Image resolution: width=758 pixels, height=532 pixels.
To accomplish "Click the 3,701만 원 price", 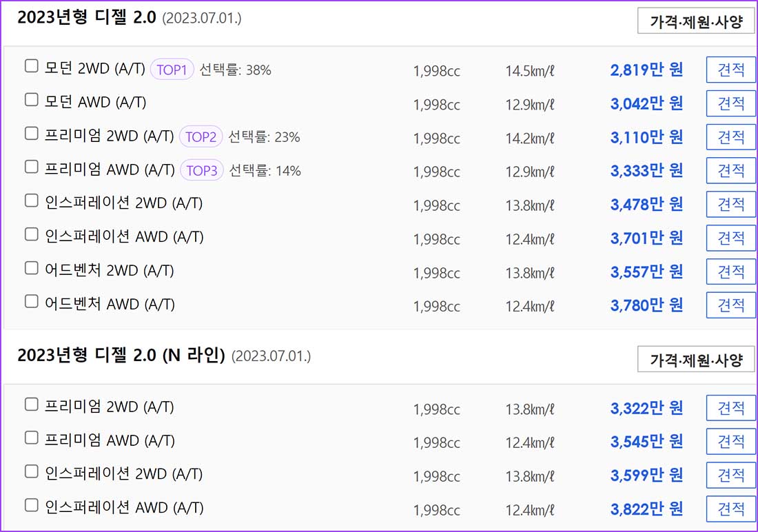I will click(x=646, y=238).
